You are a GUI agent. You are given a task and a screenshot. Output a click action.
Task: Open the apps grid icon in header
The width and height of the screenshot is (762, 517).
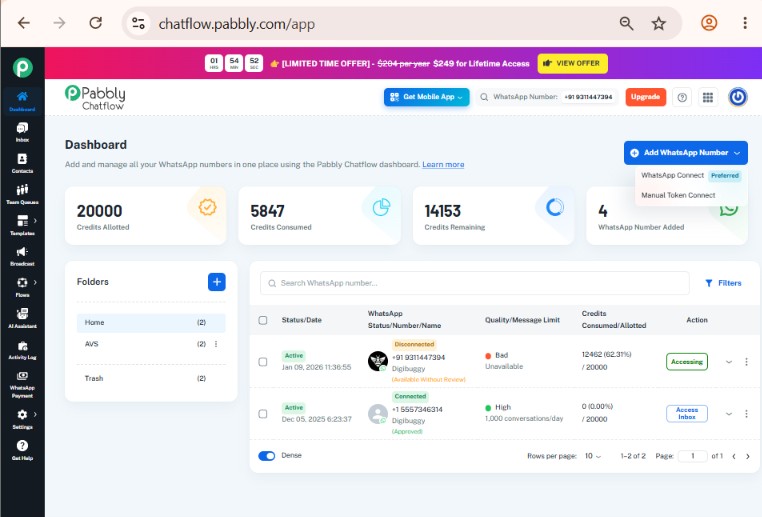coord(708,97)
